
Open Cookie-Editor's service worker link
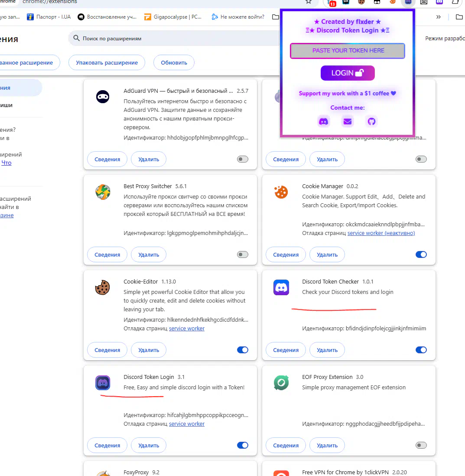click(x=187, y=328)
